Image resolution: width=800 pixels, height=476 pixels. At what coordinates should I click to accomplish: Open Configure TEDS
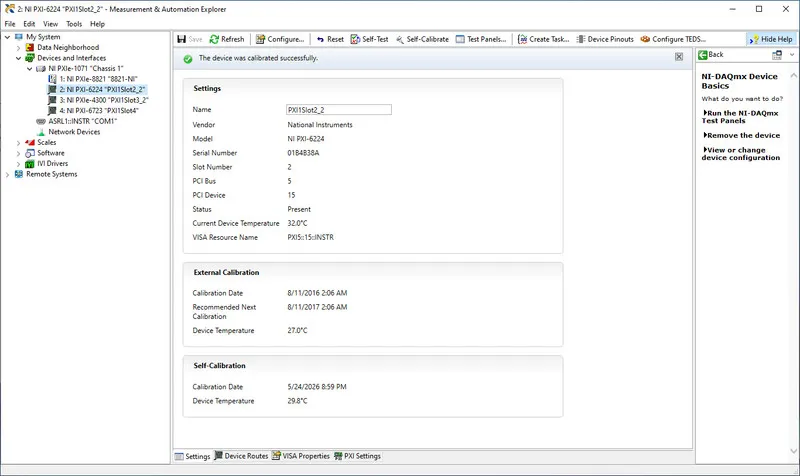coord(673,39)
